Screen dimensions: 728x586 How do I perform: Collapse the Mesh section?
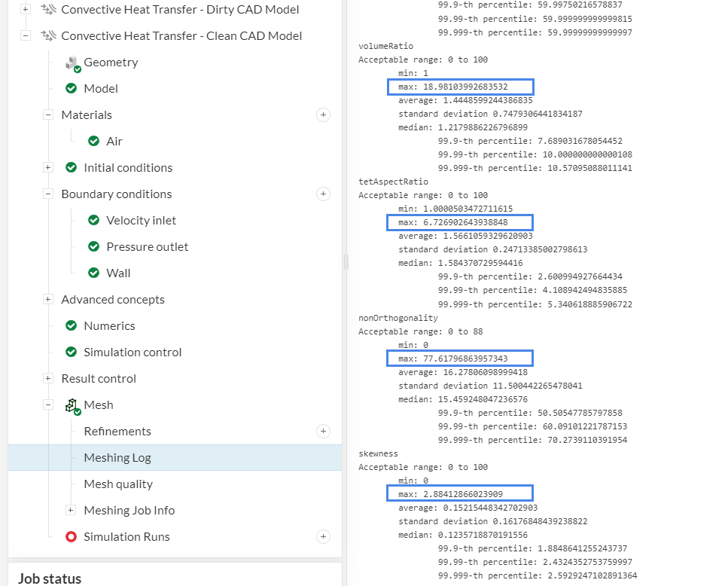[48, 404]
